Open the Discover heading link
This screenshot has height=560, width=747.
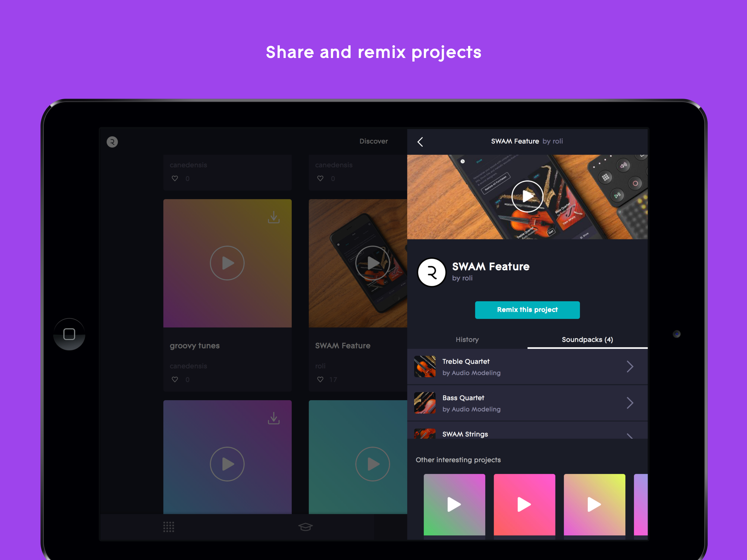pos(373,141)
